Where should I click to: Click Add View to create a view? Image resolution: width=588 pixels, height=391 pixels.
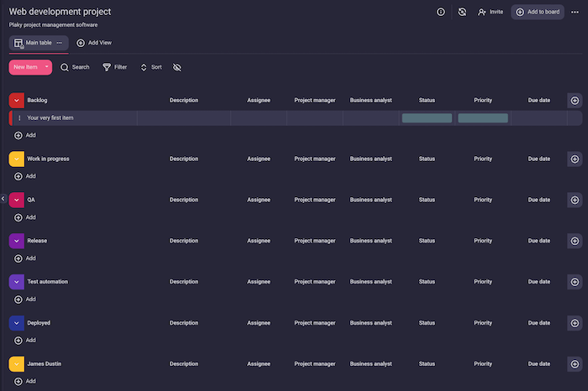94,42
